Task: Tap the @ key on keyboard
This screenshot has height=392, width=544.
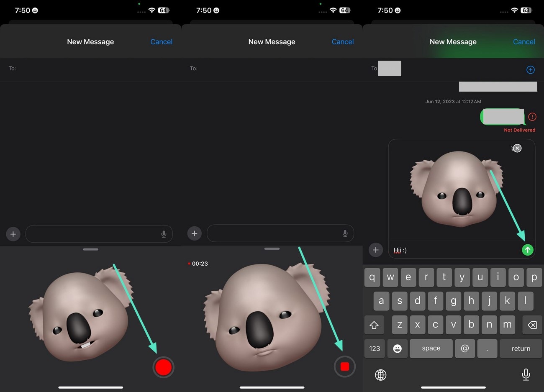Action: (465, 348)
